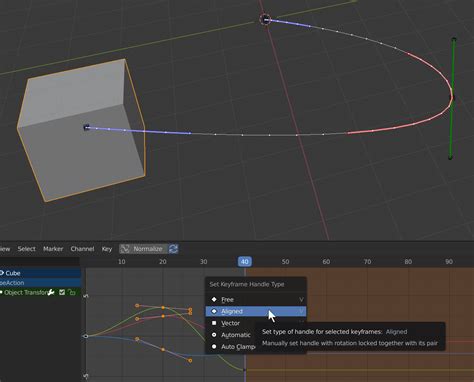This screenshot has height=382, width=474.
Task: Choose Auto Clamped handle type
Action: pos(231,347)
